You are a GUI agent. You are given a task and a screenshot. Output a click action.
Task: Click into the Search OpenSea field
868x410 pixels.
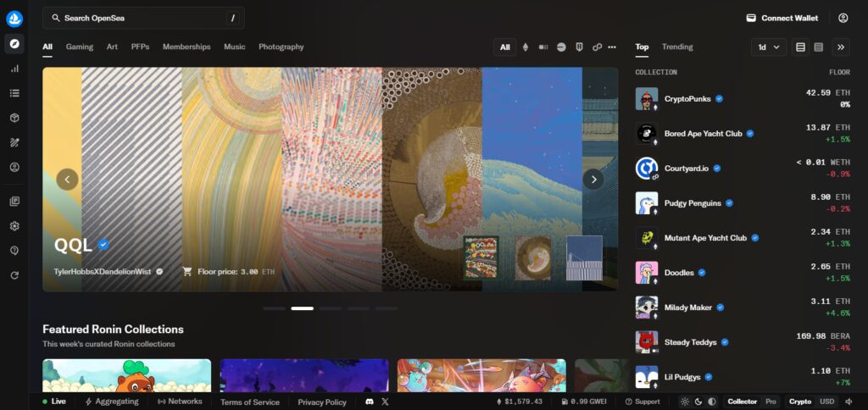(143, 18)
